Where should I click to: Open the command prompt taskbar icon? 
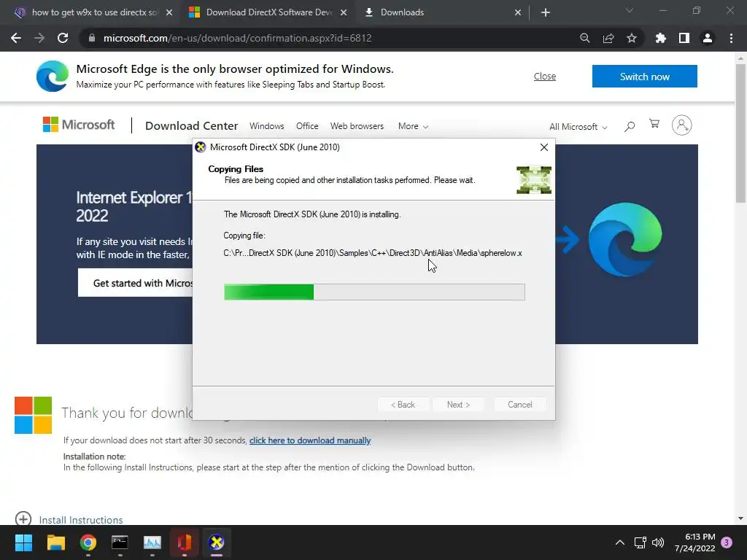(x=120, y=542)
